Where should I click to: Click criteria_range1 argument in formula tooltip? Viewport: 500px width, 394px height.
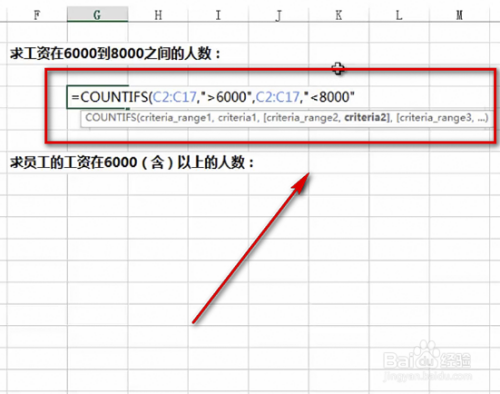pyautogui.click(x=176, y=118)
